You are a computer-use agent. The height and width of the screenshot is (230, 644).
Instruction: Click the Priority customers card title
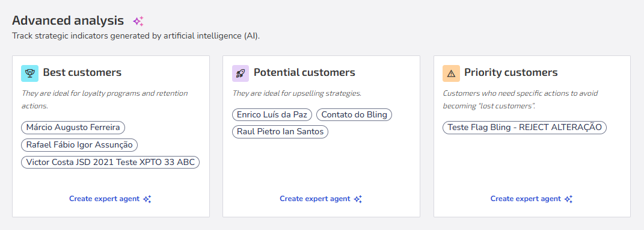[x=511, y=73]
